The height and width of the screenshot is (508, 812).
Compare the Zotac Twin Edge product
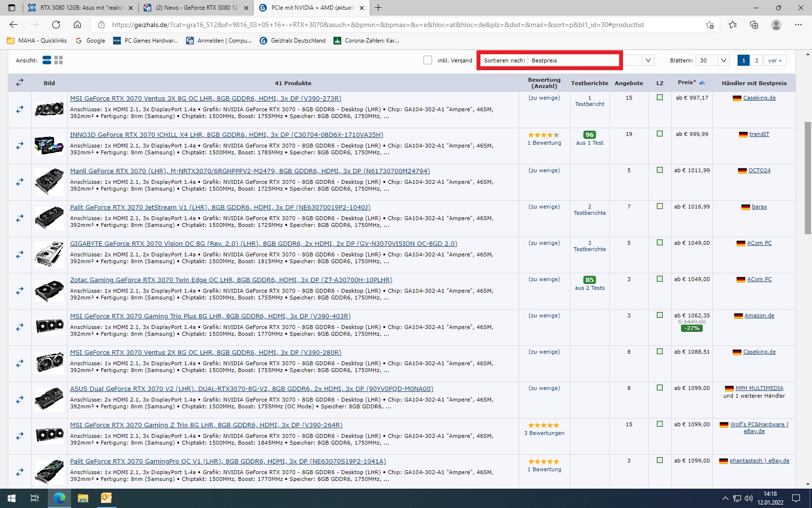coord(20,291)
